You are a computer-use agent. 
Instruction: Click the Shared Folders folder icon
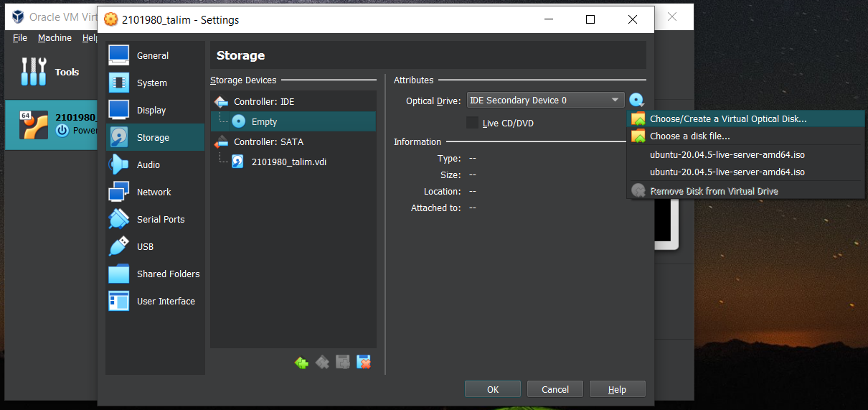point(119,274)
